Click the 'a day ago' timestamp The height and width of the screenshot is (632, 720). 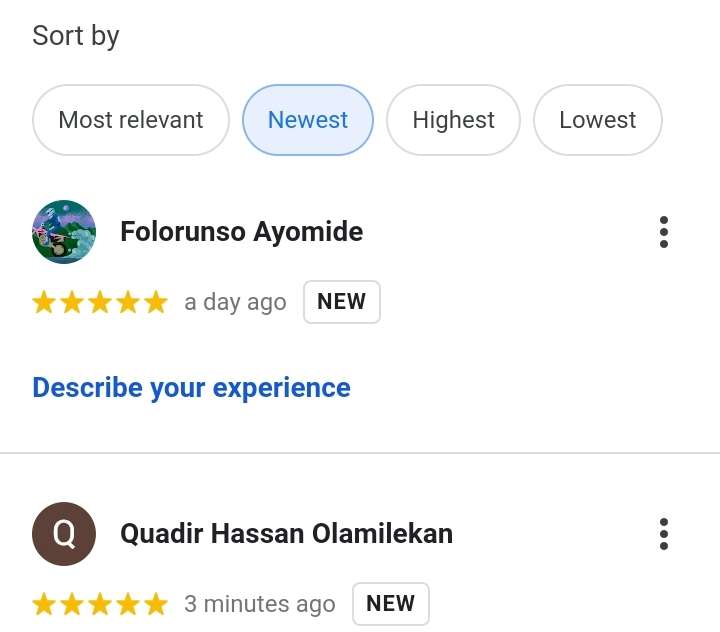click(235, 303)
